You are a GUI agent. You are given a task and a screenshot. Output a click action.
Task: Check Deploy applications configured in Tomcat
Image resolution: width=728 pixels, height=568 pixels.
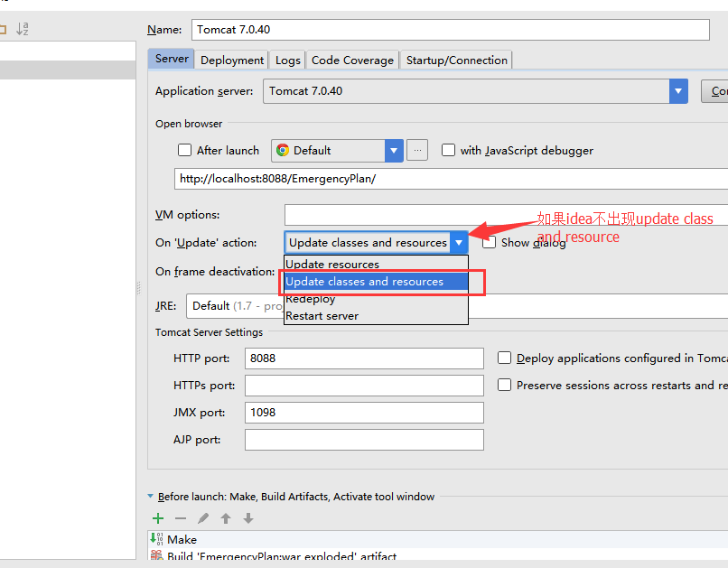point(504,358)
